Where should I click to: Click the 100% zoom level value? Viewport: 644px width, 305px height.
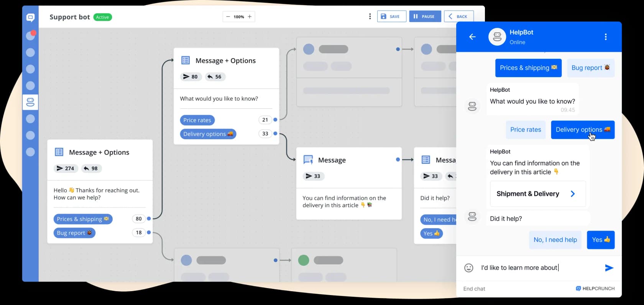(x=239, y=16)
